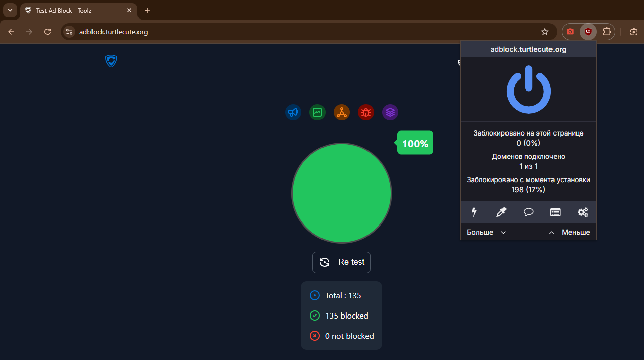
Task: Click the address bar URL adblock.turtlecute.org
Action: 114,32
